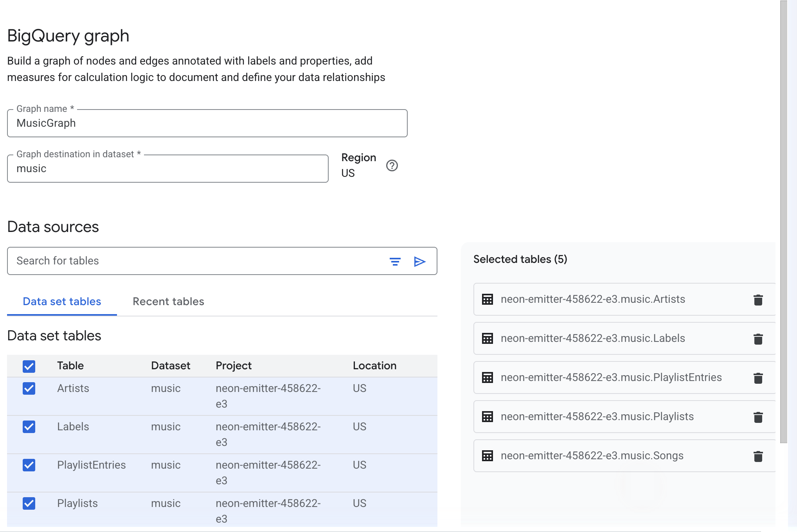Uncheck the Artists table checkbox
The image size is (797, 532).
tap(29, 388)
